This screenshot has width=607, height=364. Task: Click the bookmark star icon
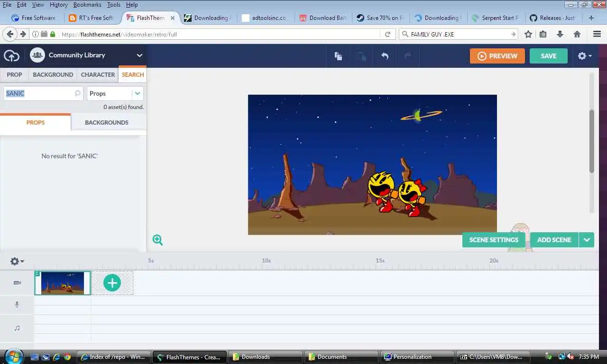pyautogui.click(x=528, y=34)
